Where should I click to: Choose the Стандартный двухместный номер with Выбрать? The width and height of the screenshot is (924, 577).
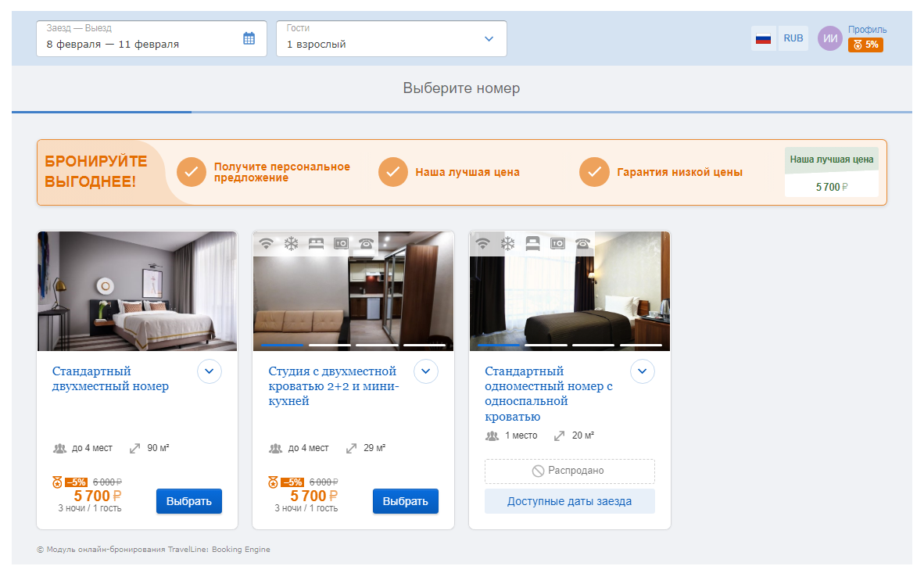click(189, 501)
